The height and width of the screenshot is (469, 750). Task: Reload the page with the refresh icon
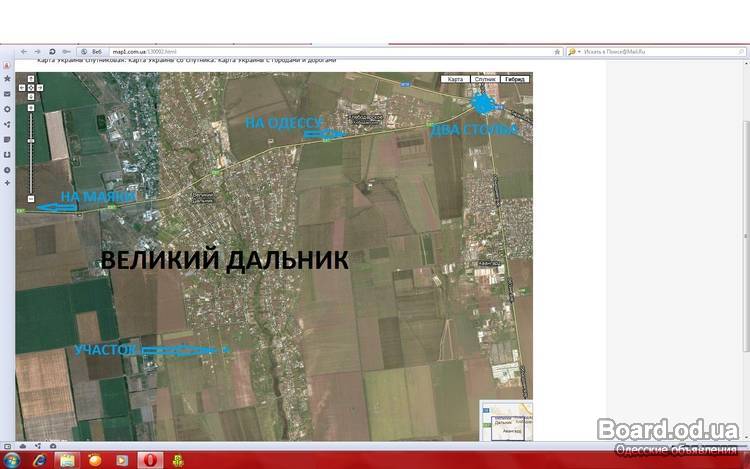click(51, 51)
